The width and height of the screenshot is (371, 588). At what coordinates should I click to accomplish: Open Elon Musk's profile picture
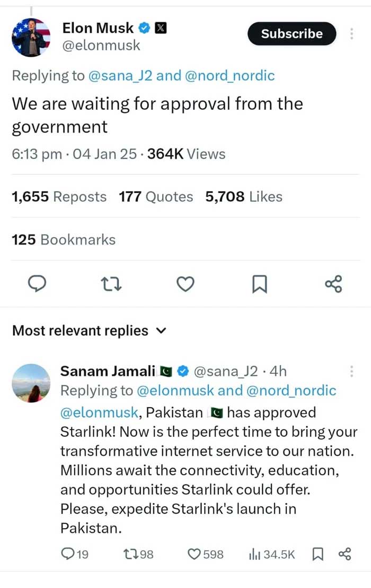click(31, 37)
